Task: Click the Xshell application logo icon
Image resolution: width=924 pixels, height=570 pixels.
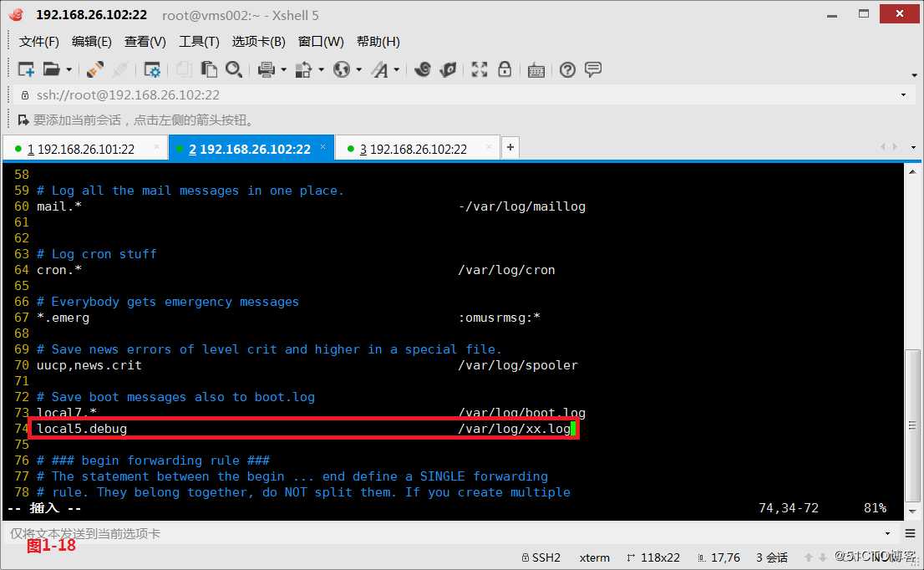Action: point(17,15)
